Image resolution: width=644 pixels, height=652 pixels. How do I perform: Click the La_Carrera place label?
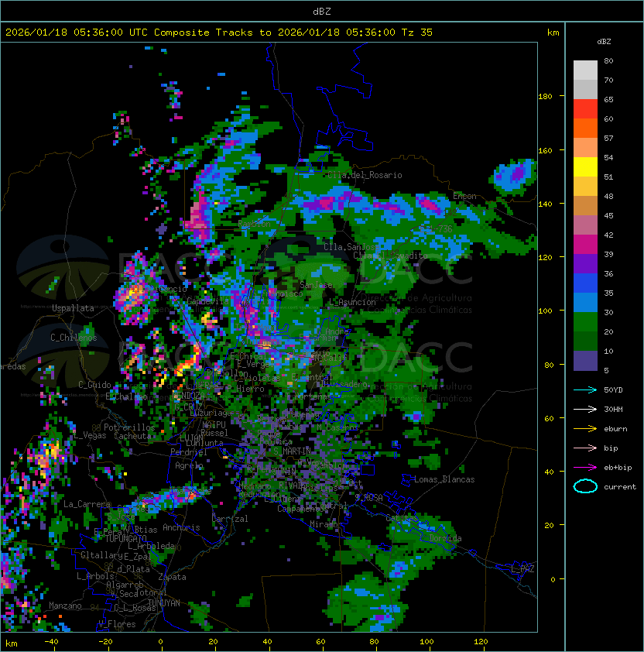(x=87, y=504)
